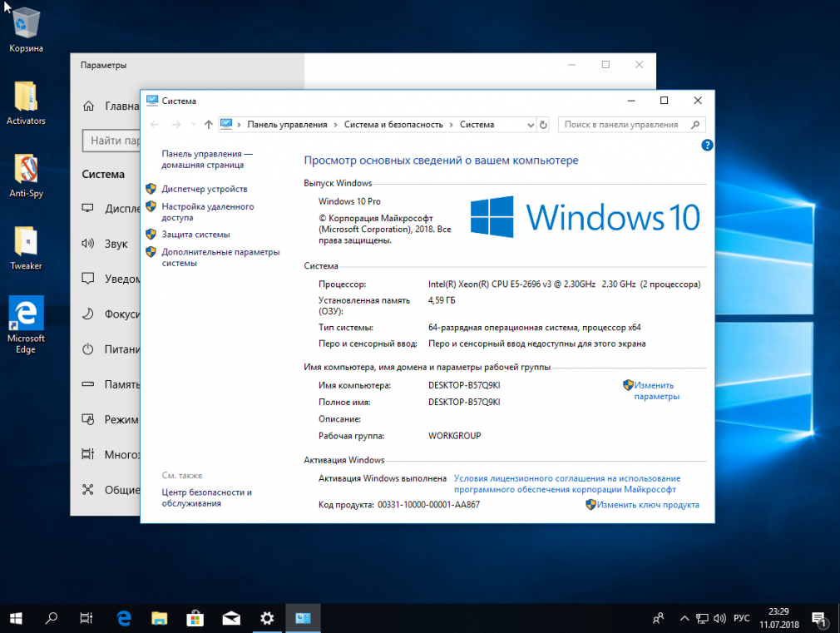Screen dimensions: 840x633
Task: Go forward in Система window navigation
Action: pyautogui.click(x=176, y=125)
